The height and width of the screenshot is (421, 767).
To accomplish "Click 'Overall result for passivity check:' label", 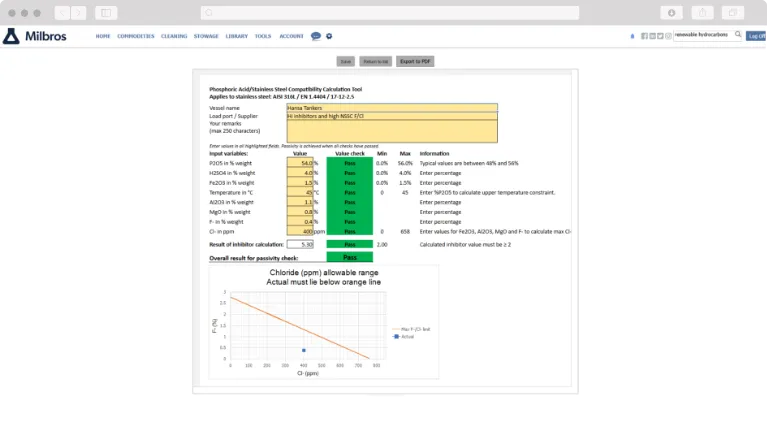I will (253, 258).
